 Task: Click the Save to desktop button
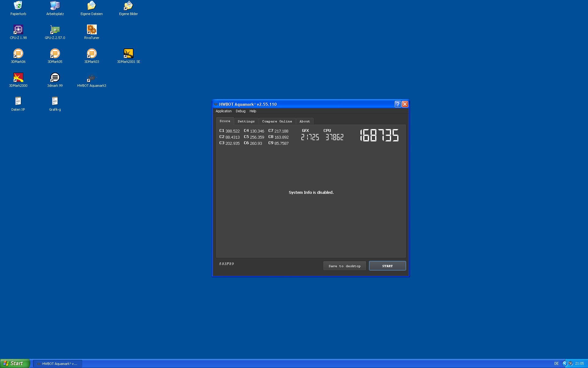[x=345, y=266]
